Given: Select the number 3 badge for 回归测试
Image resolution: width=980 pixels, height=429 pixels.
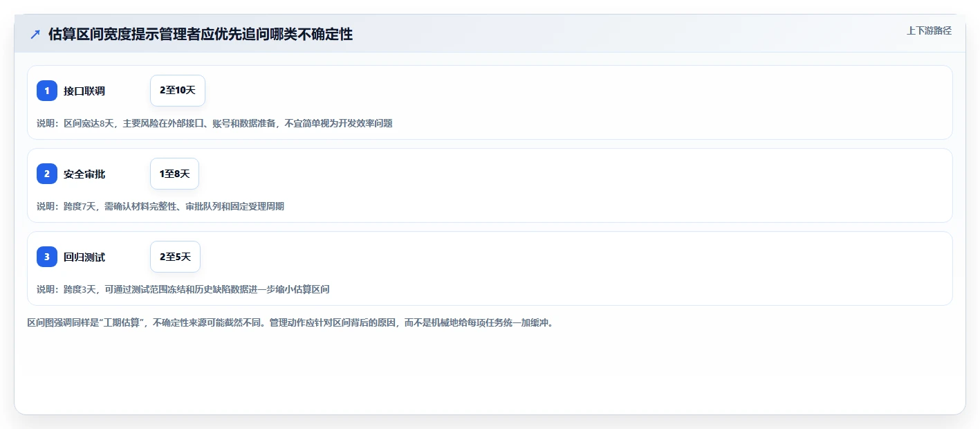Looking at the screenshot, I should (47, 257).
